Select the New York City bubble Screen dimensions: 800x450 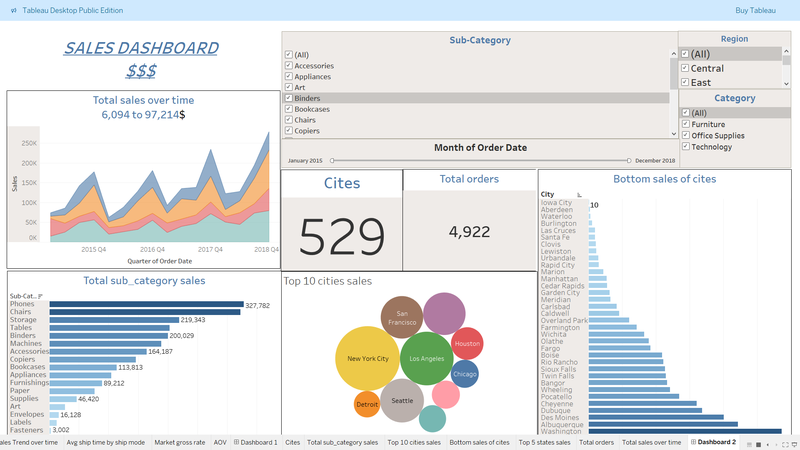pos(368,358)
